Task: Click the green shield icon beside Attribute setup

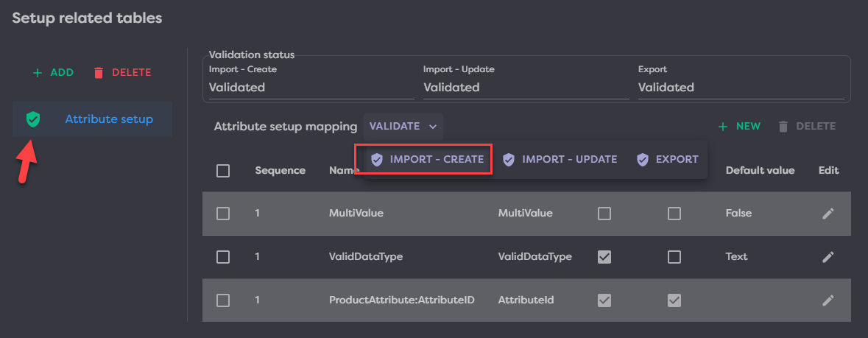Action: [32, 119]
